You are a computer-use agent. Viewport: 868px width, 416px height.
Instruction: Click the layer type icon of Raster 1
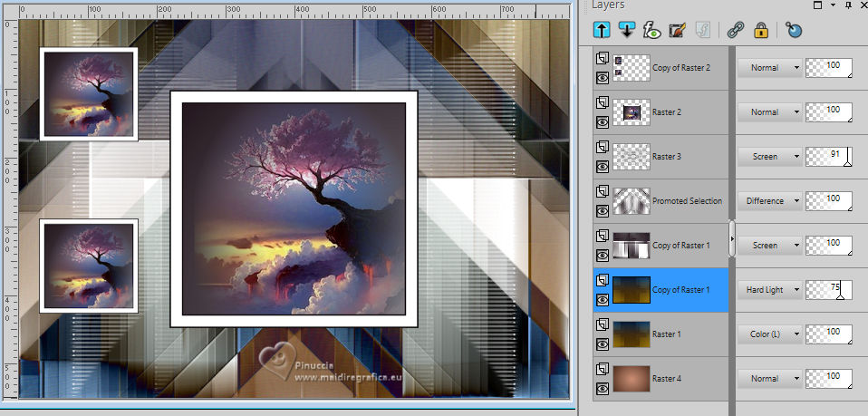pos(603,324)
